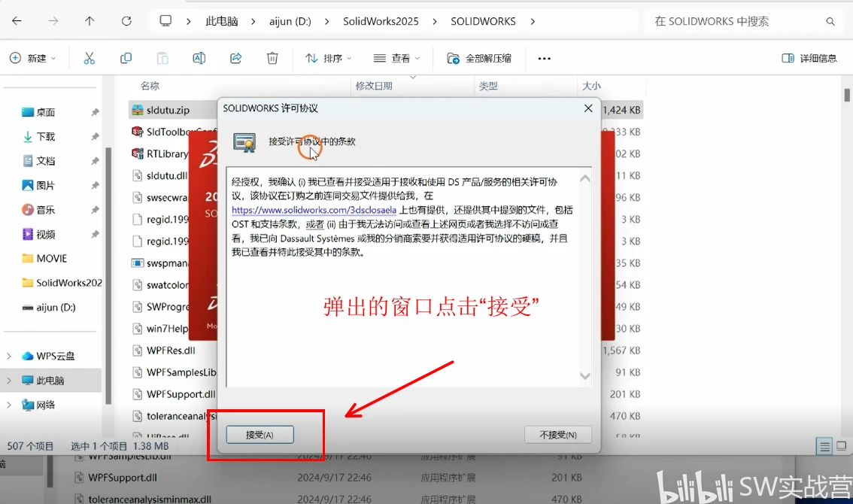This screenshot has width=853, height=504.
Task: Click the license text scroll up arrow
Action: coord(584,178)
